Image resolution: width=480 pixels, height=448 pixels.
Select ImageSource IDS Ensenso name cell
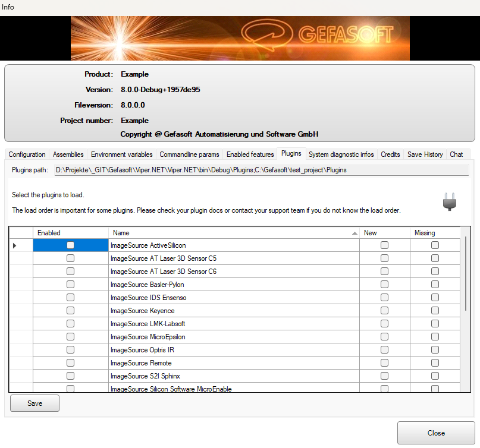point(234,298)
